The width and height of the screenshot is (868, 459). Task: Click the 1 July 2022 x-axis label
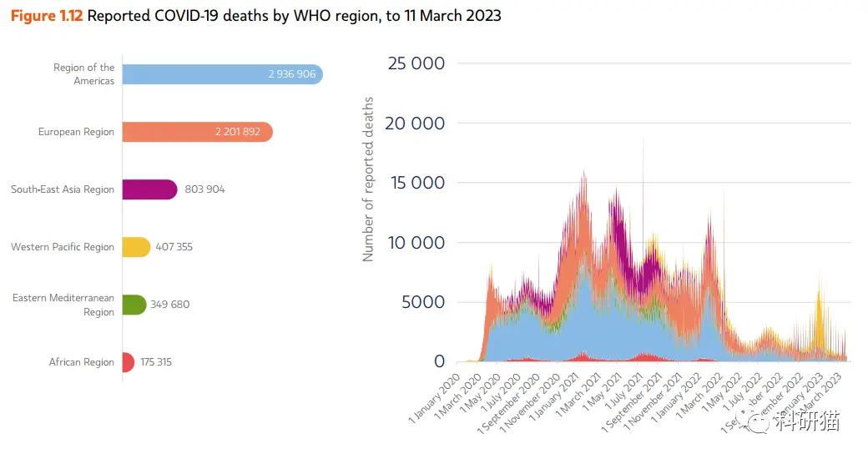(x=744, y=391)
